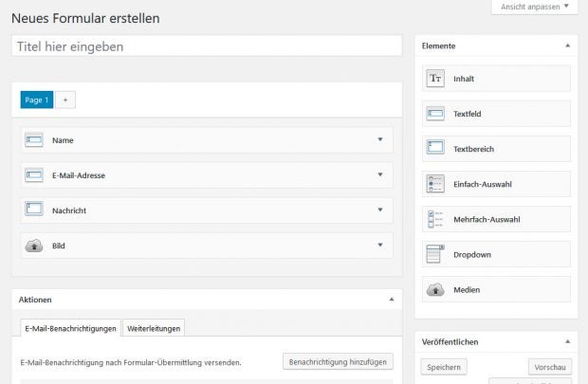Select the Textfeld element icon
Viewport: 588px width, 384px height.
point(435,114)
